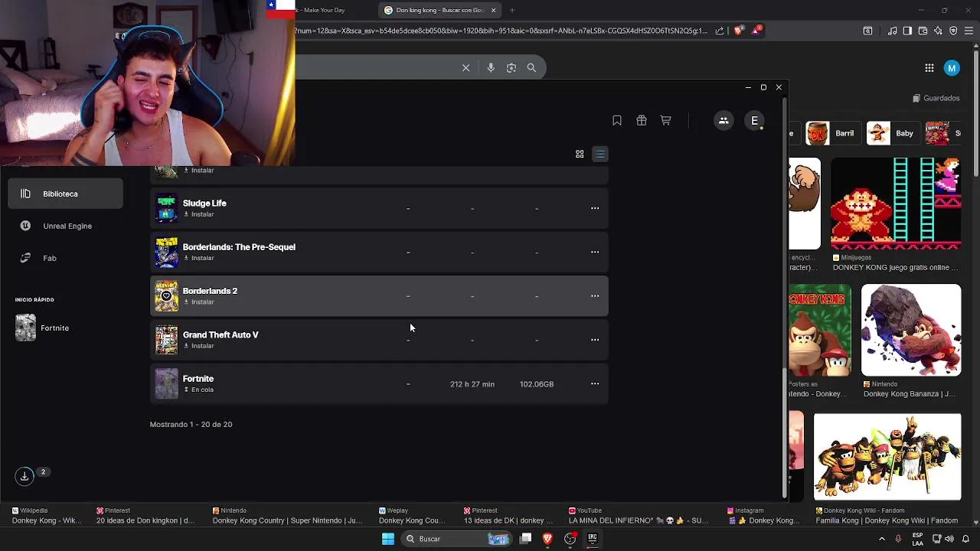This screenshot has width=980, height=551.
Task: Click the taskbar Buscar search box
Action: (x=456, y=539)
